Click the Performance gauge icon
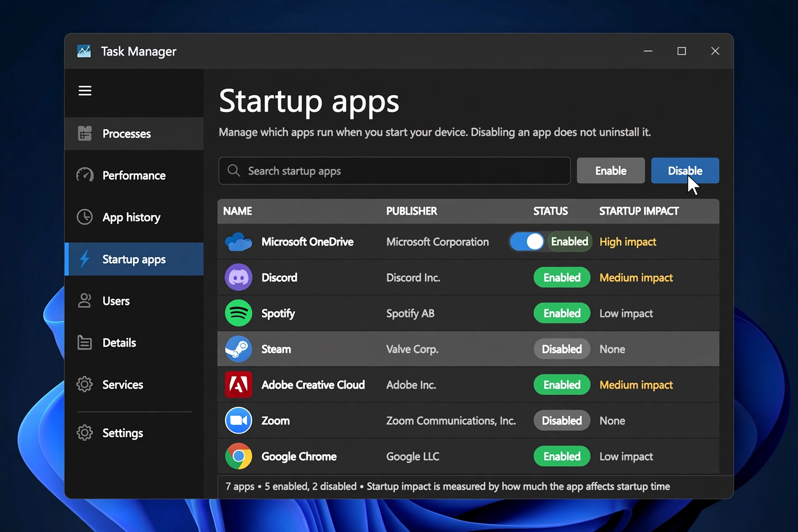The height and width of the screenshot is (532, 798). tap(85, 175)
